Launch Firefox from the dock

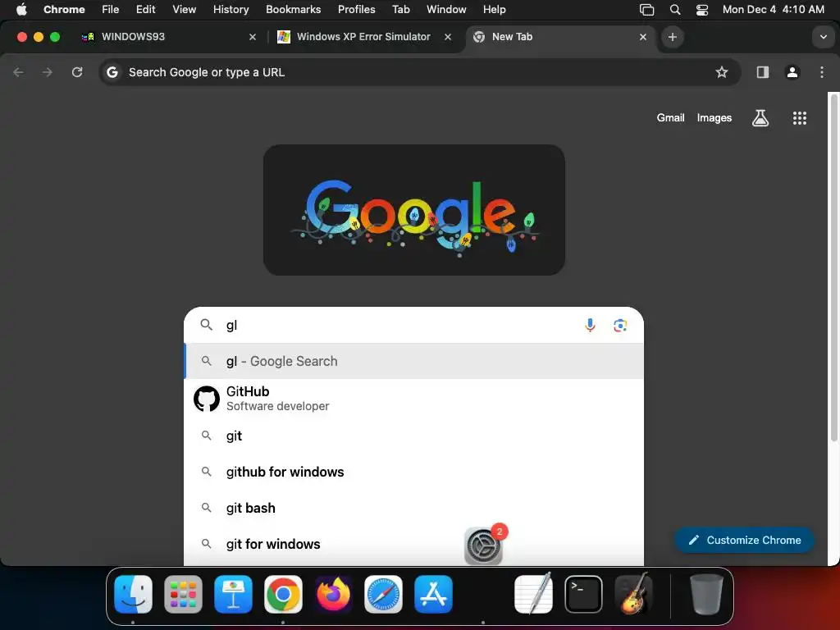[333, 594]
